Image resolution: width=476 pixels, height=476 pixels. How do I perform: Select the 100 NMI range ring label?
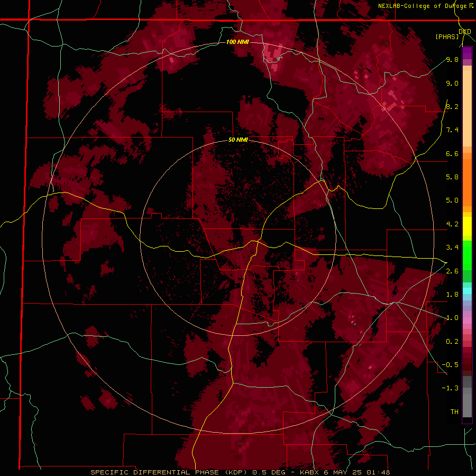click(237, 42)
